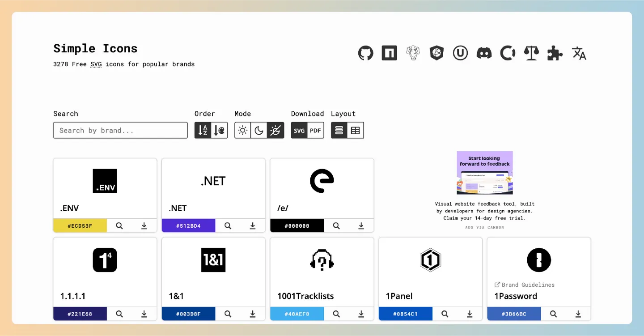The width and height of the screenshot is (644, 336).
Task: Click the .NET brand name
Action: [178, 208]
